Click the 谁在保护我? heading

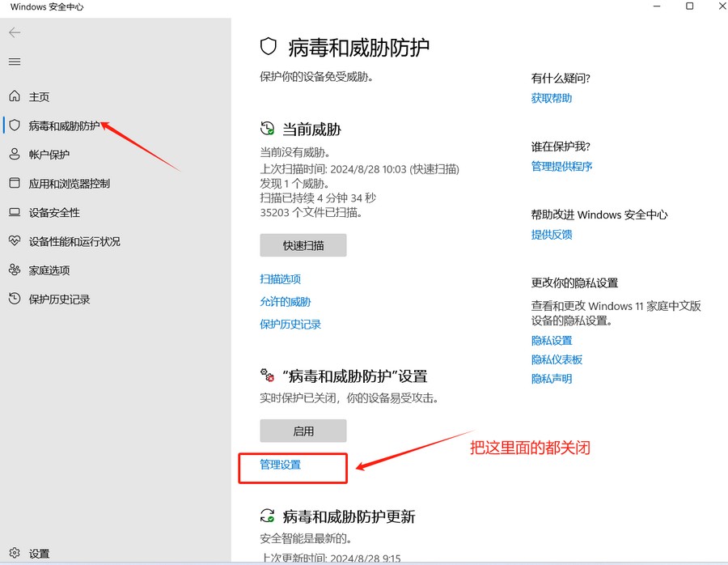[x=561, y=147]
